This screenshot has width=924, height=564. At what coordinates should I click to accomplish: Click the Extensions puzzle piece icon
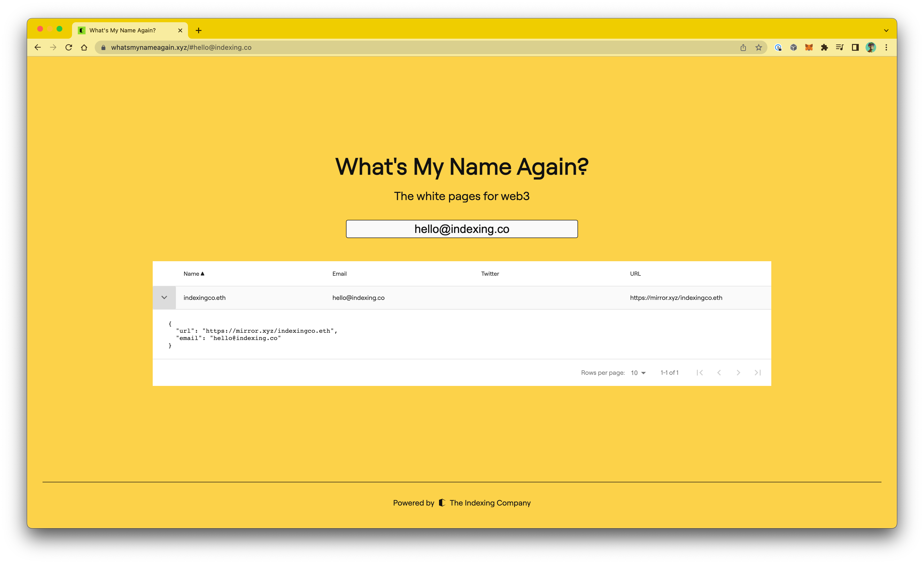(825, 47)
